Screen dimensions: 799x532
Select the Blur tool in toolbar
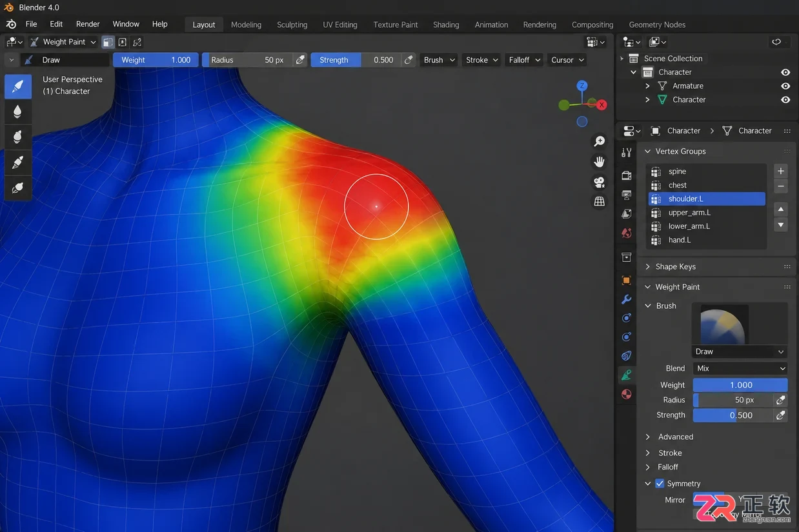coord(17,112)
